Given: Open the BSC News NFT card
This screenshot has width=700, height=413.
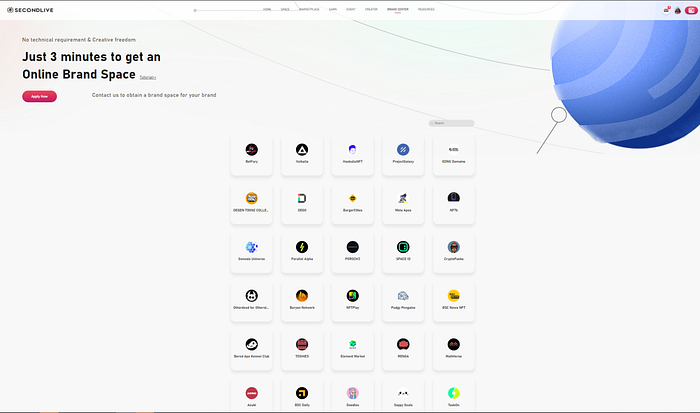Looking at the screenshot, I should (x=454, y=301).
